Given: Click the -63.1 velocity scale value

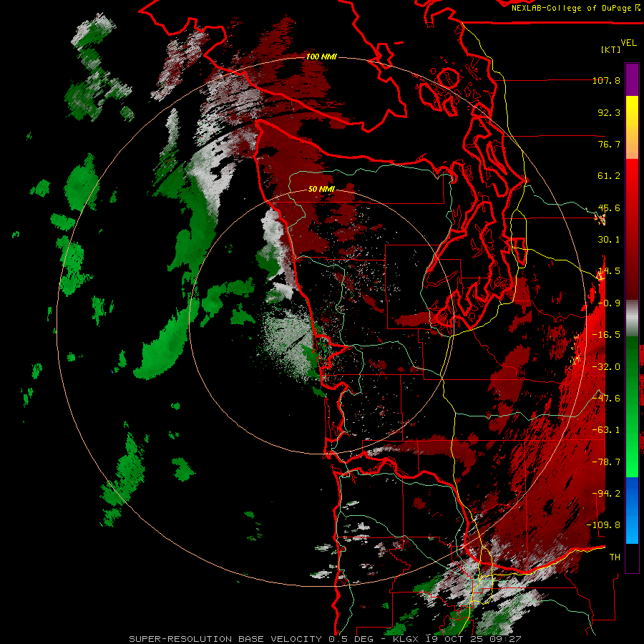Looking at the screenshot, I should [x=606, y=430].
